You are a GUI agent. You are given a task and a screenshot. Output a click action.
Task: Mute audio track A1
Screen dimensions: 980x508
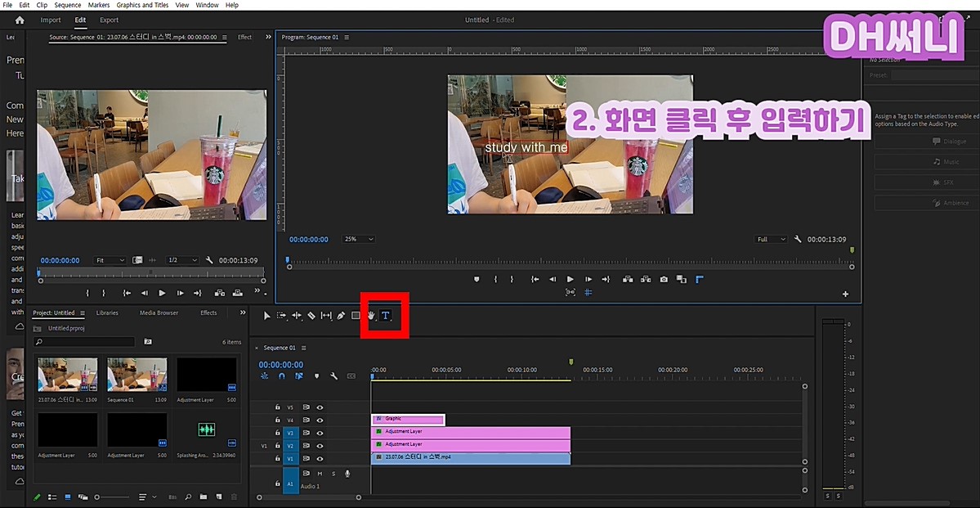(320, 474)
